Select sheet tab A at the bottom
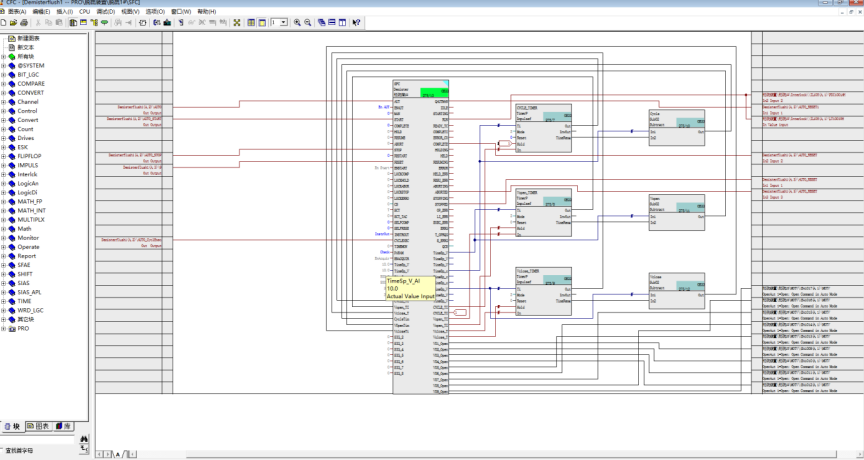This screenshot has width=864, height=460. [117, 454]
